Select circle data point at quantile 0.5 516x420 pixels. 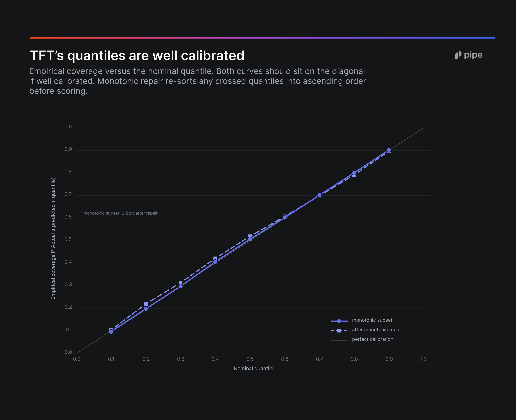pos(250,239)
